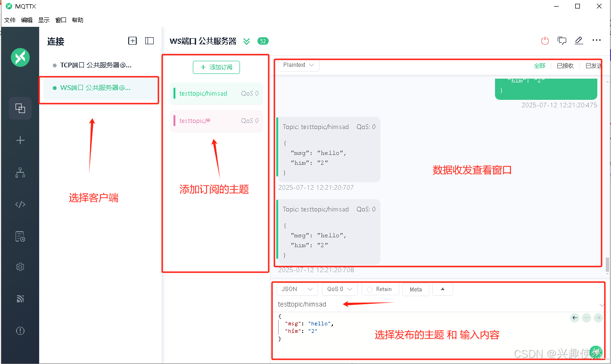This screenshot has width=611, height=364.
Task: Open the Log page icon
Action: pos(20,236)
